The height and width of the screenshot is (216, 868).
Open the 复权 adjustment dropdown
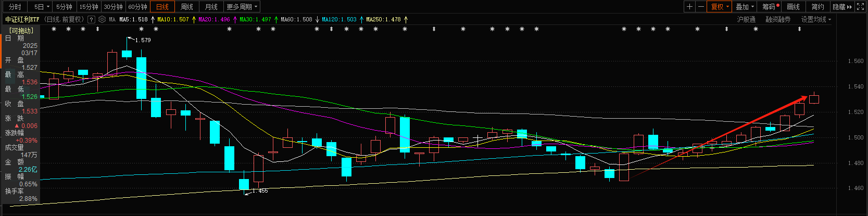tap(720, 7)
